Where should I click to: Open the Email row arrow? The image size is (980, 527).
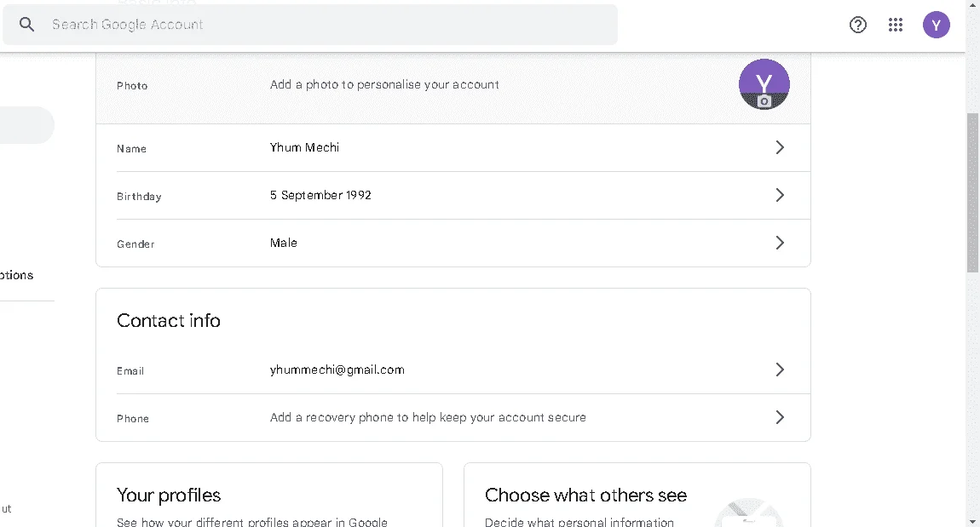(780, 369)
